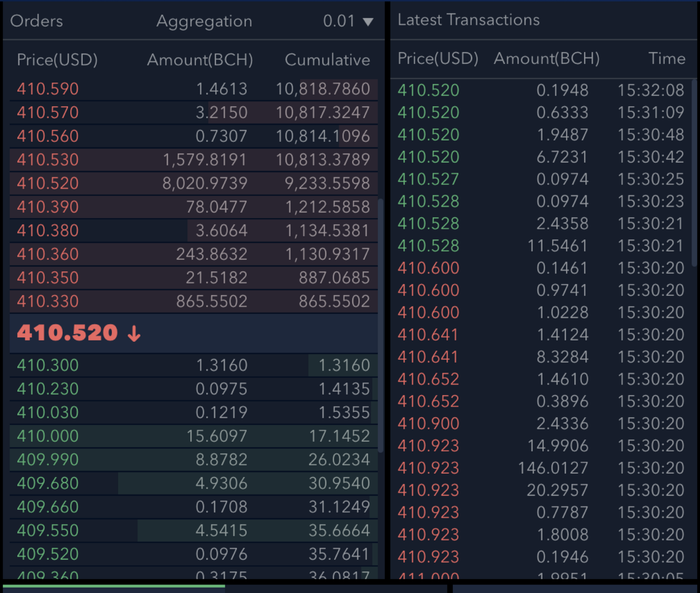
Task: Select the transaction at 15:30:48
Action: point(542,135)
